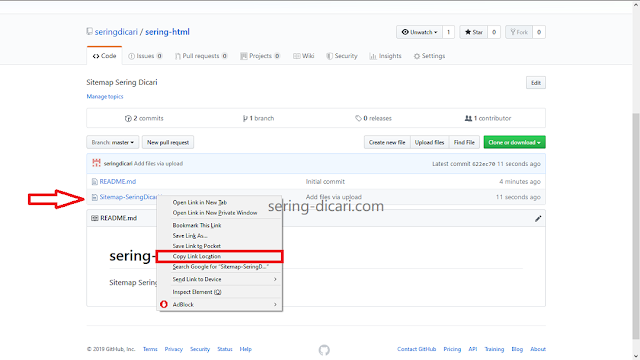Open the Initial commit message link

[325, 182]
